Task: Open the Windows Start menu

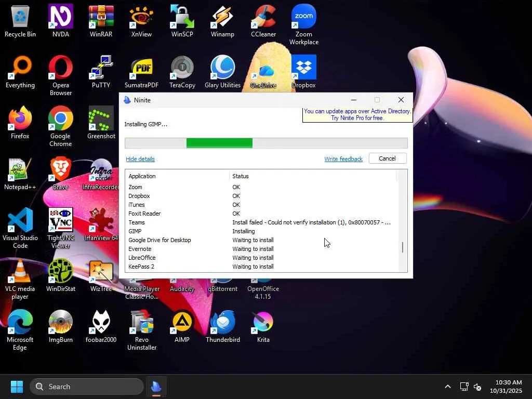Action: tap(17, 387)
